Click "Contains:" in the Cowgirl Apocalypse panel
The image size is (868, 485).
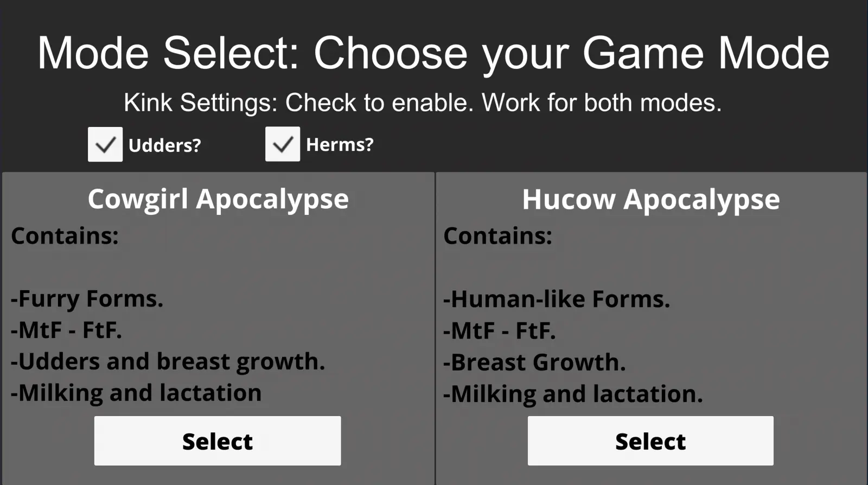pos(65,236)
